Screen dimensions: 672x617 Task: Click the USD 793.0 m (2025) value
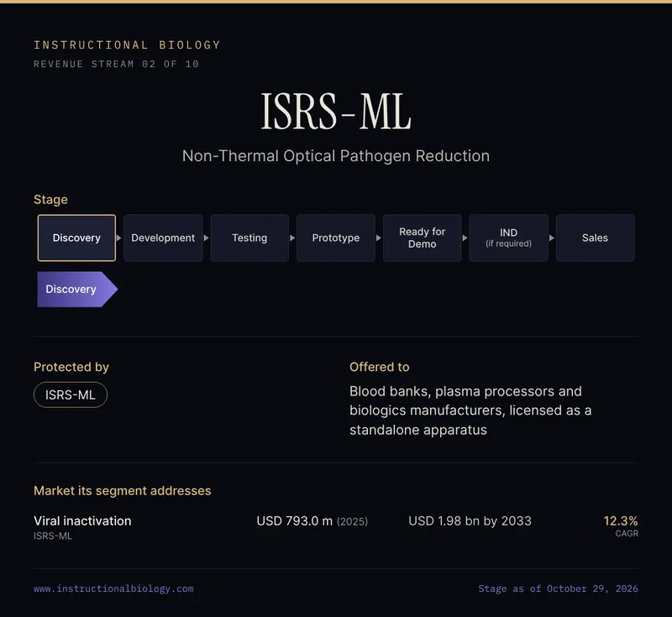(x=312, y=521)
